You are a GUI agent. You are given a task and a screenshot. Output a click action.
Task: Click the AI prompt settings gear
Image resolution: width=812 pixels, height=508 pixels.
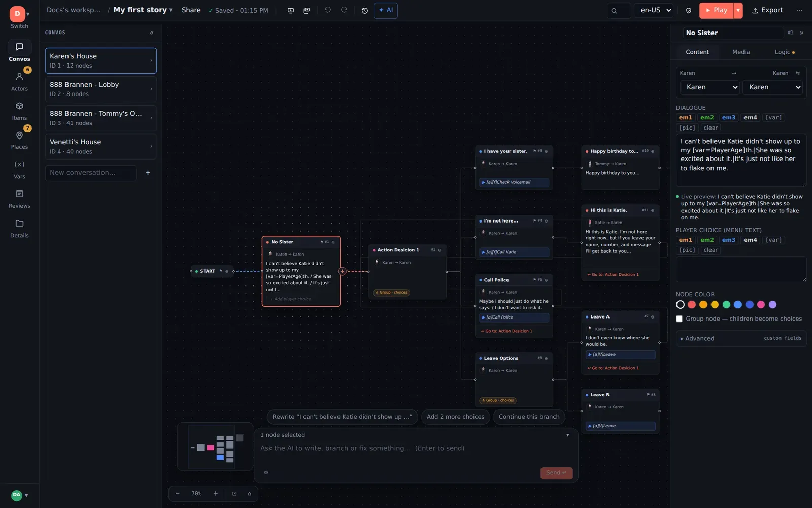click(266, 473)
